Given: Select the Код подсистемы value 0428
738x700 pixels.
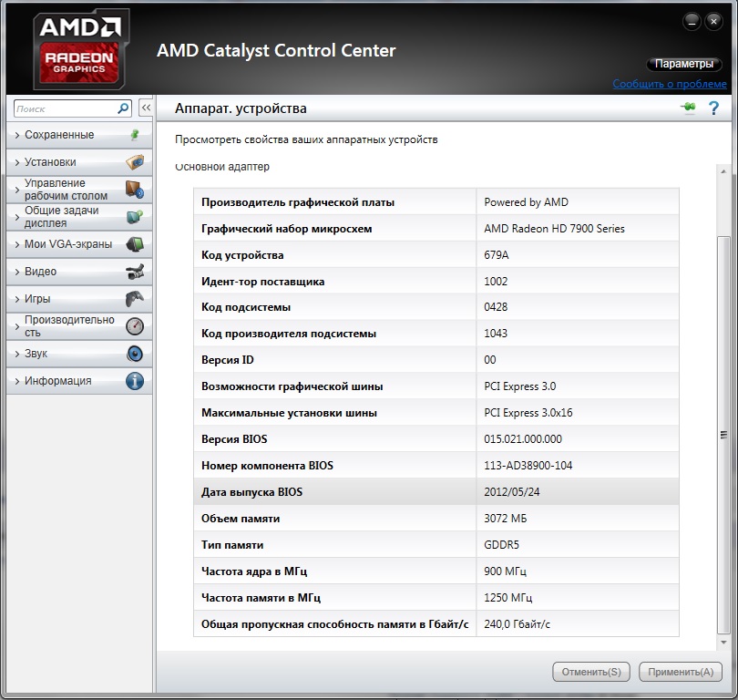Looking at the screenshot, I should click(496, 307).
